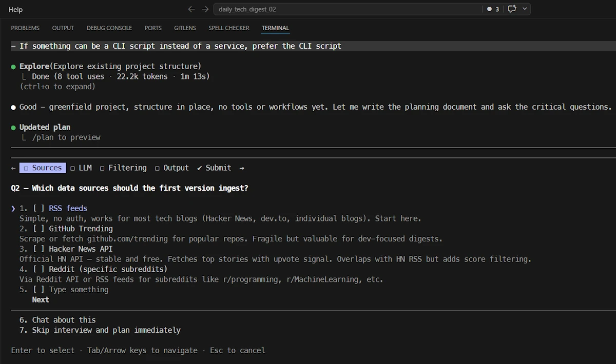Screen dimensions: 616x364
Task: Click the square icon beside the LLM step
Action: pyautogui.click(x=72, y=168)
